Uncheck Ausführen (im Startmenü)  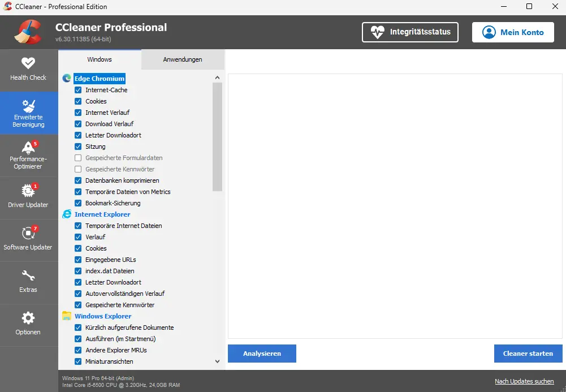tap(78, 339)
